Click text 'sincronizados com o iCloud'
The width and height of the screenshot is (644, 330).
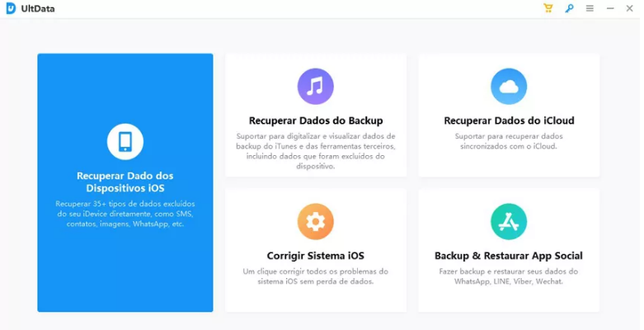[x=509, y=146]
